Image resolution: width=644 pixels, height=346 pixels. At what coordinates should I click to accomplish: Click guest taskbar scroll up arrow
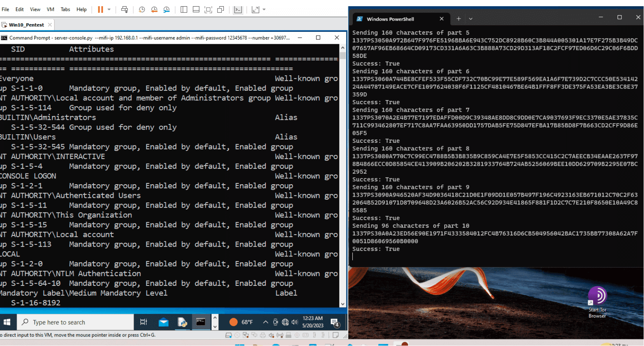pos(215,318)
